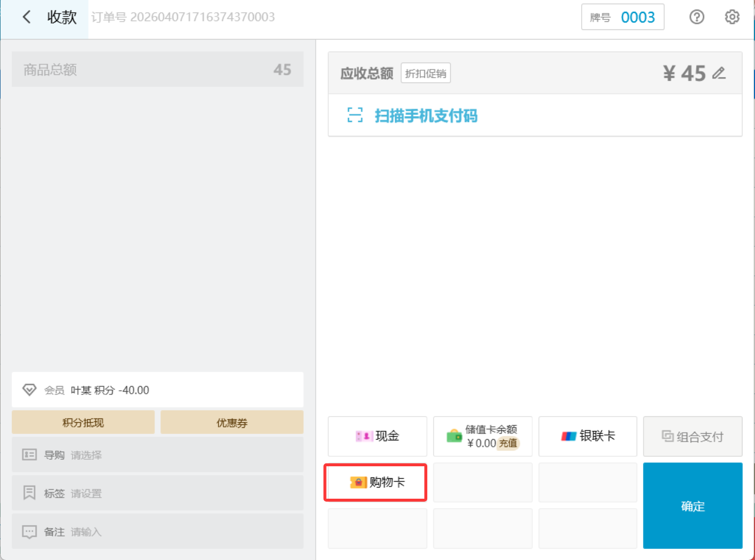Open 组合支付 combined payment
755x560 pixels.
(693, 436)
